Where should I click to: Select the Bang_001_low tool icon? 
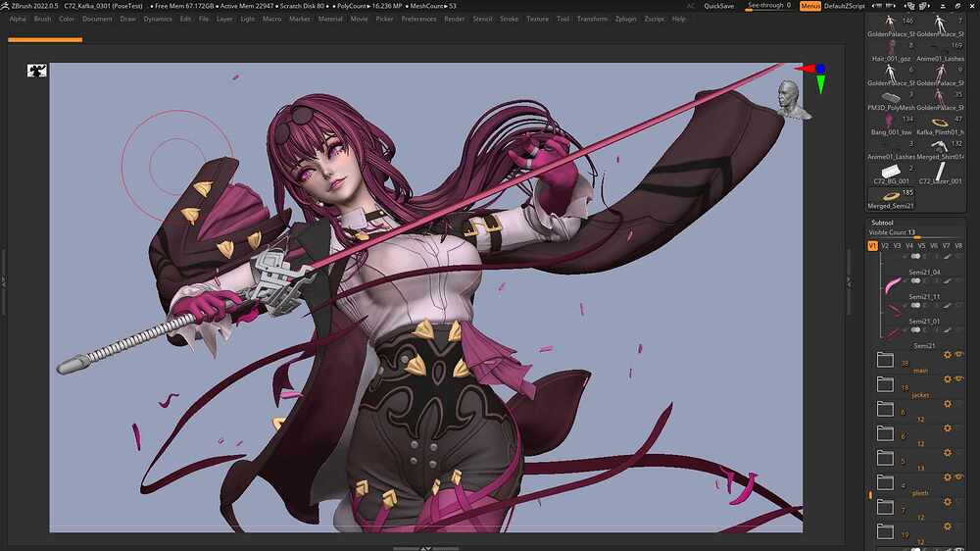[890, 121]
